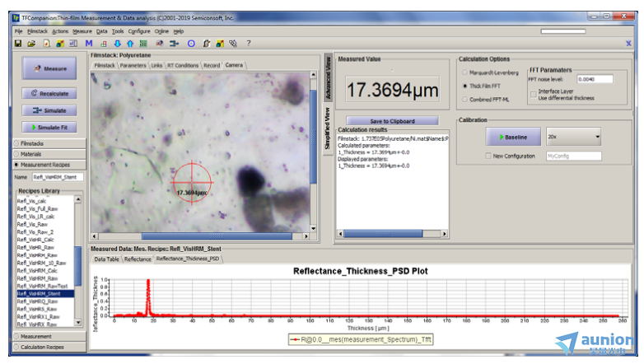Expand the Materials section

49,154
